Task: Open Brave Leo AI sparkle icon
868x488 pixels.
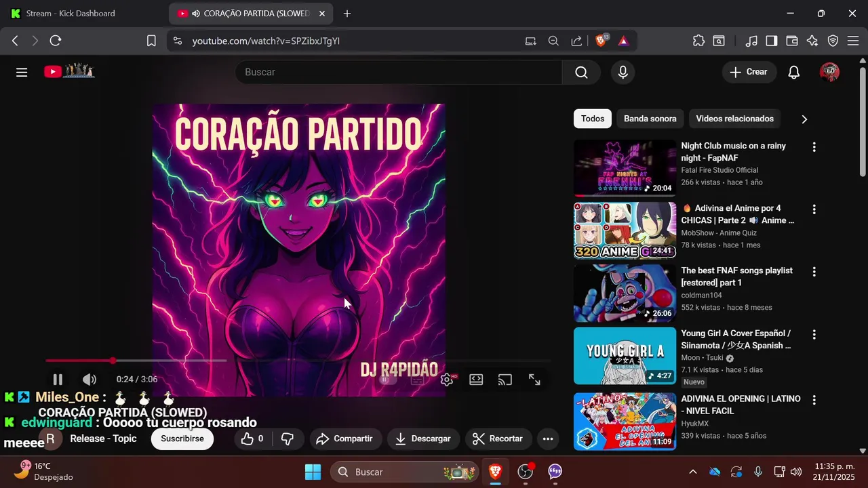Action: pos(812,41)
